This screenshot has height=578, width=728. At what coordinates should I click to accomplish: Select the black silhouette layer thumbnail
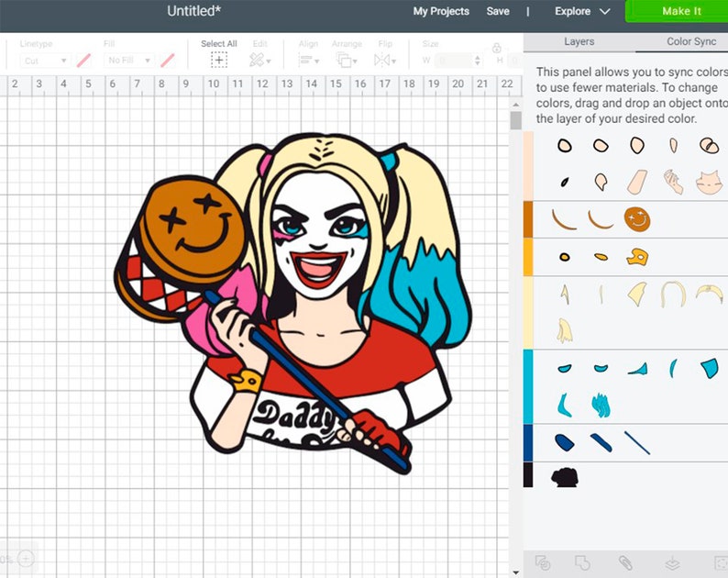565,477
